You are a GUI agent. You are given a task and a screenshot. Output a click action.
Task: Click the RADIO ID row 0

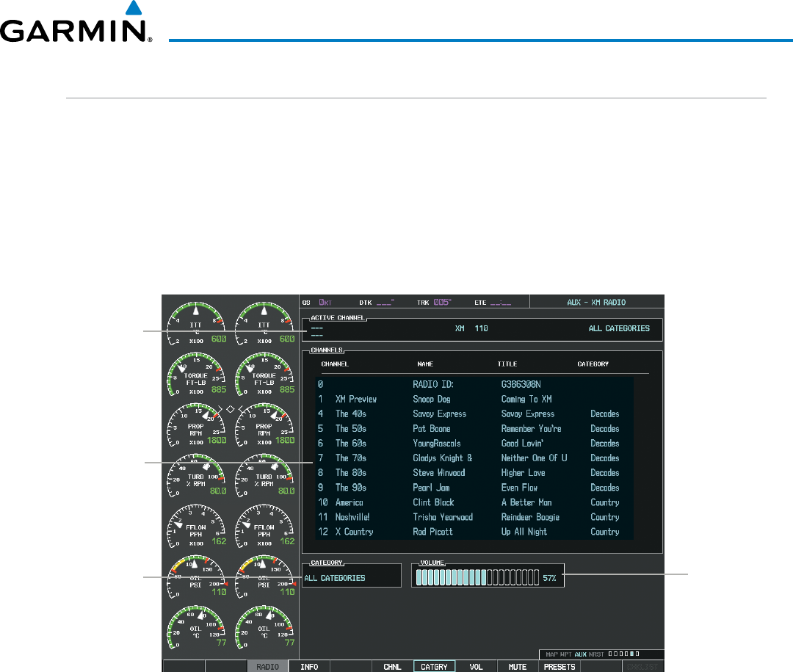tap(474, 384)
